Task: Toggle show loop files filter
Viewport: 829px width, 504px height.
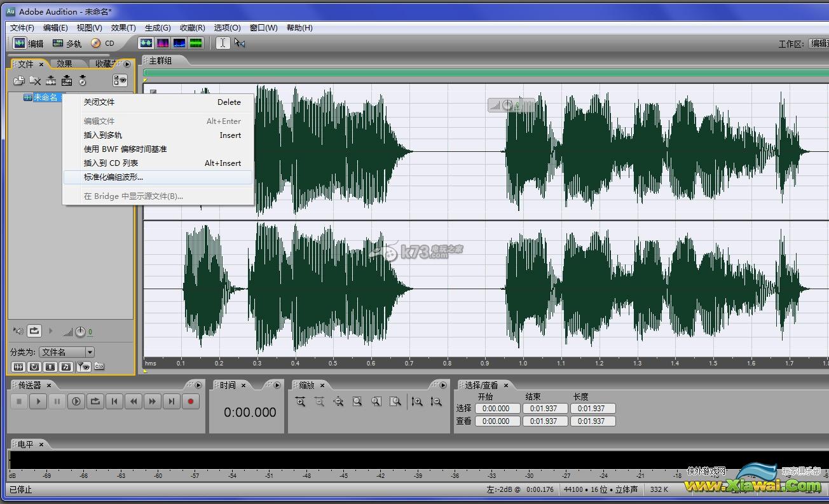Action: click(34, 367)
